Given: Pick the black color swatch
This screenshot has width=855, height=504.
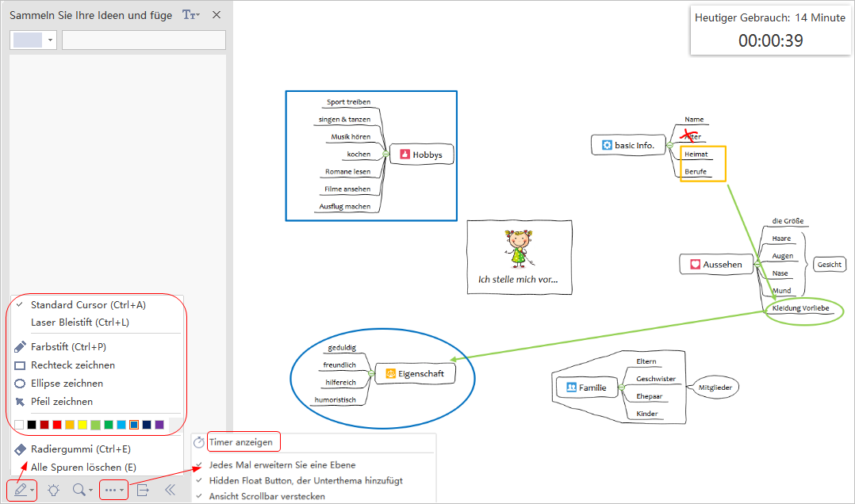Looking at the screenshot, I should [x=32, y=425].
